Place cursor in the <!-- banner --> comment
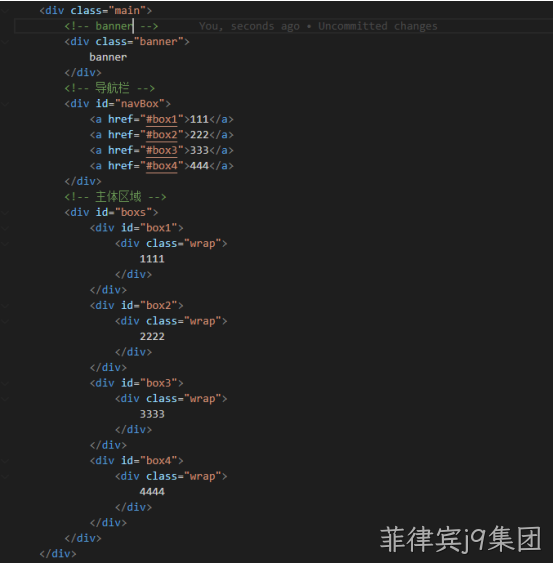This screenshot has width=553, height=563. (x=111, y=26)
